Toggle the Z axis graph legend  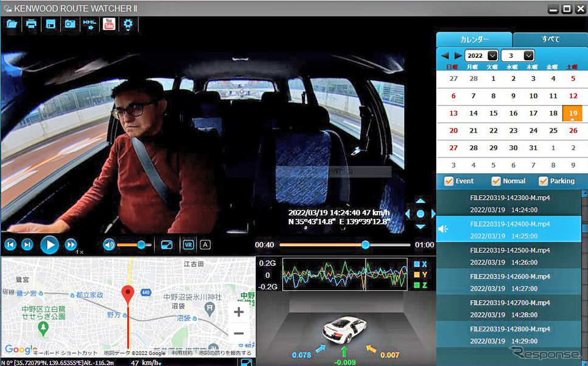(420, 285)
